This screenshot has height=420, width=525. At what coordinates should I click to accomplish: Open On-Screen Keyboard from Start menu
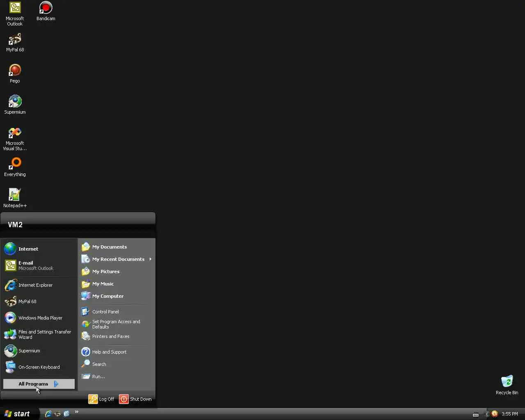39,367
